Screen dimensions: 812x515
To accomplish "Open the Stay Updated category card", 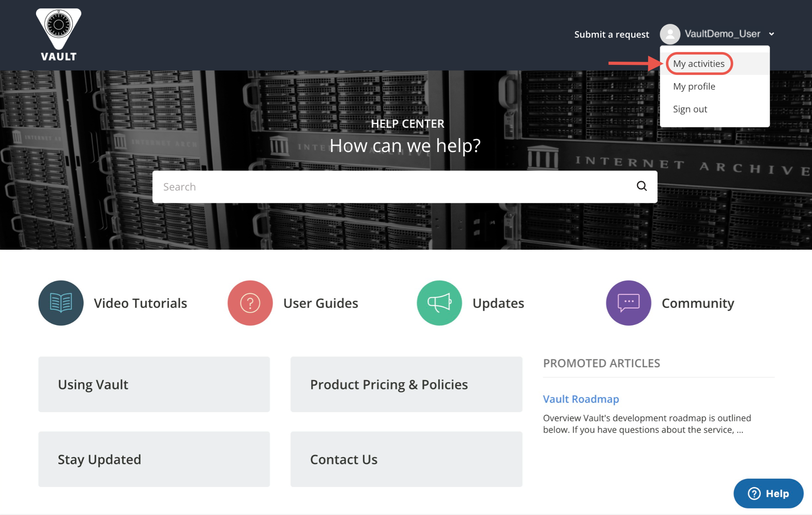I will pyautogui.click(x=154, y=459).
